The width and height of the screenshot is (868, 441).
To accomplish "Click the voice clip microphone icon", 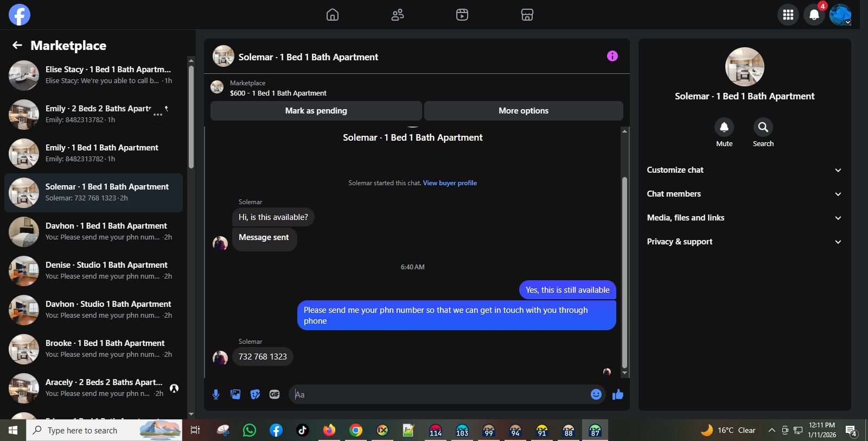I will (x=216, y=394).
